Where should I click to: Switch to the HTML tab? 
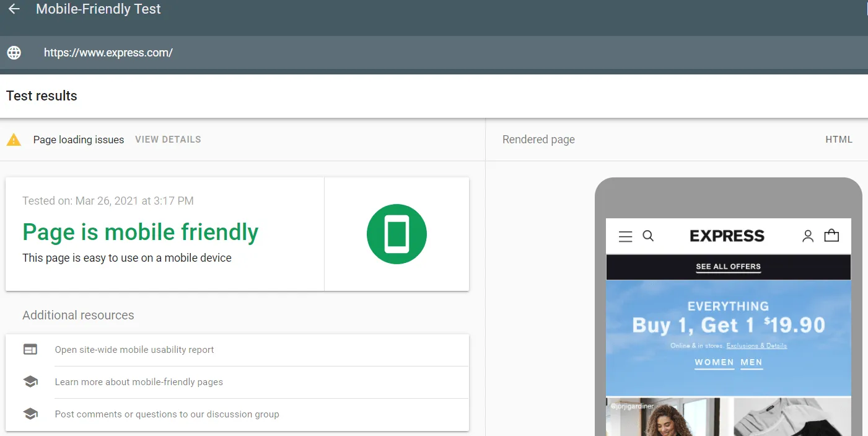pyautogui.click(x=838, y=140)
